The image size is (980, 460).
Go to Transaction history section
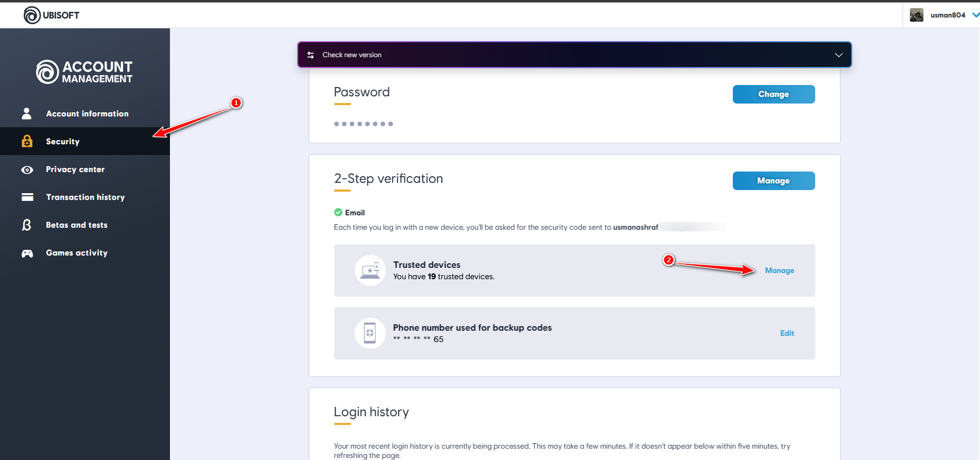(85, 197)
